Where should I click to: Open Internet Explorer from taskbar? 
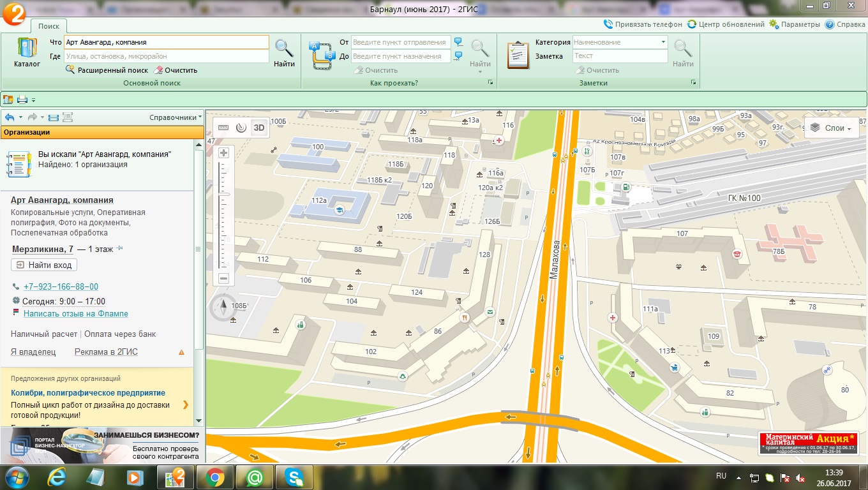(x=58, y=477)
